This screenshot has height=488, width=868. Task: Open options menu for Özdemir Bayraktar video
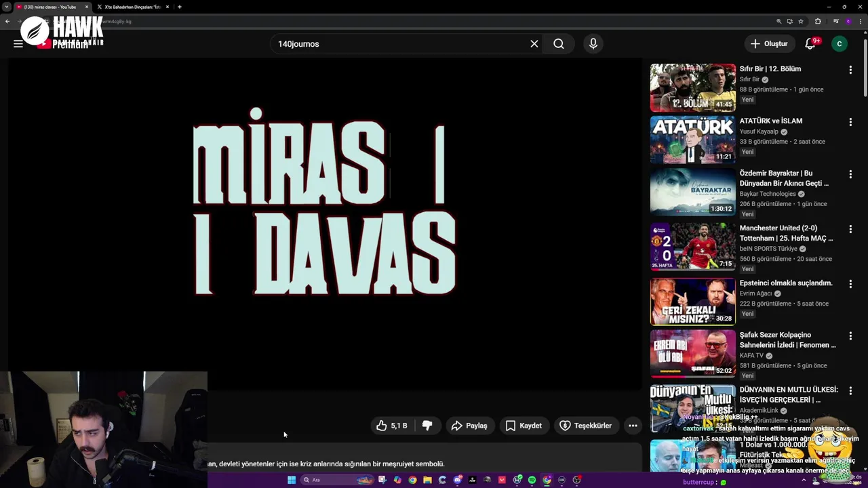click(x=850, y=174)
